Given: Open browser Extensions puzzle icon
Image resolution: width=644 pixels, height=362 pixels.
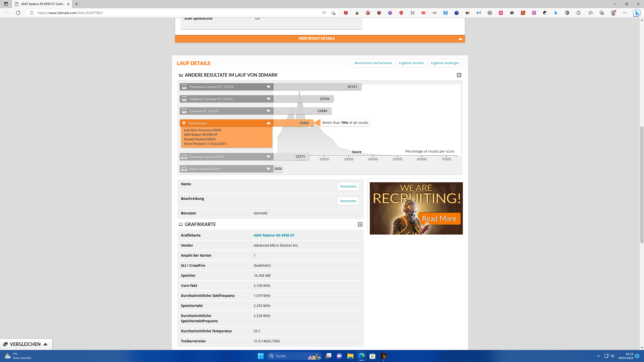Looking at the screenshot, I should (578, 13).
